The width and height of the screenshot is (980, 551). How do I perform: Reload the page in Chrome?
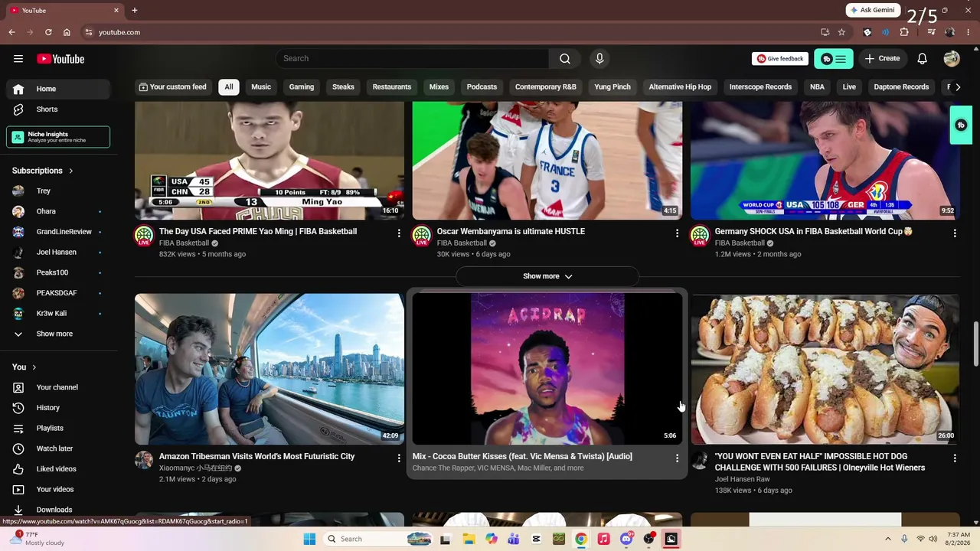coord(48,32)
